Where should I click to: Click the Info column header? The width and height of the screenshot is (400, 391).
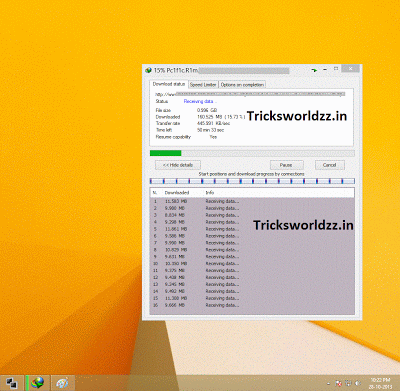pos(210,193)
